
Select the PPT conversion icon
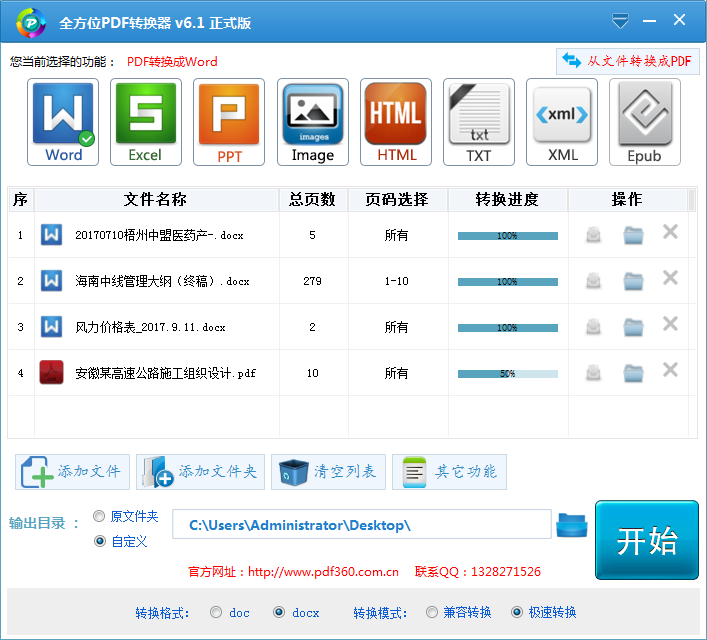(229, 122)
